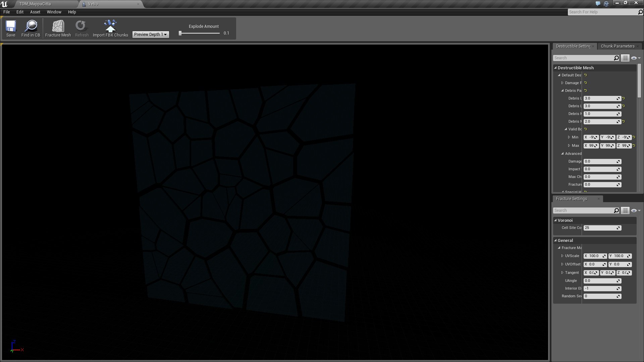Open the Window menu

54,12
